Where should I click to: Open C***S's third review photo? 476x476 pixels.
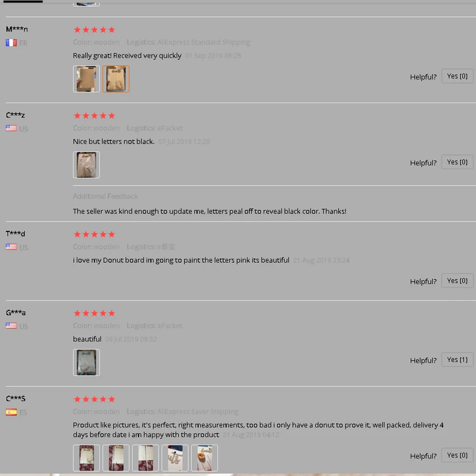[145, 458]
